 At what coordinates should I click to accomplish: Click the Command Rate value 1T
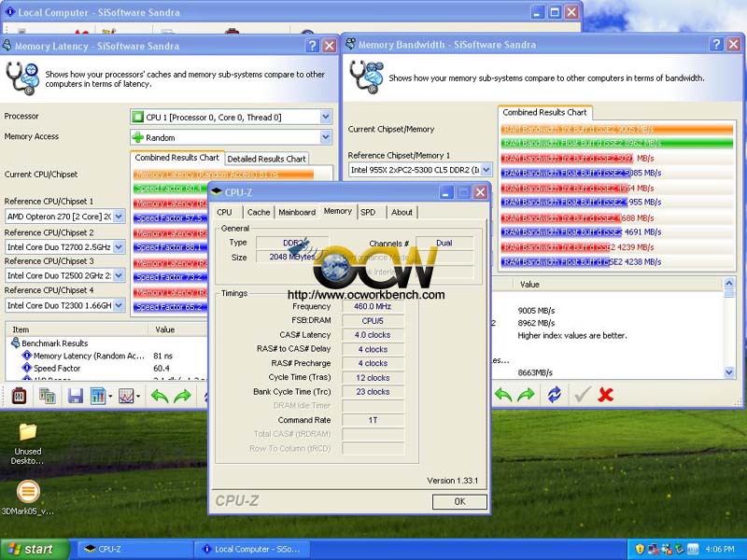point(373,420)
